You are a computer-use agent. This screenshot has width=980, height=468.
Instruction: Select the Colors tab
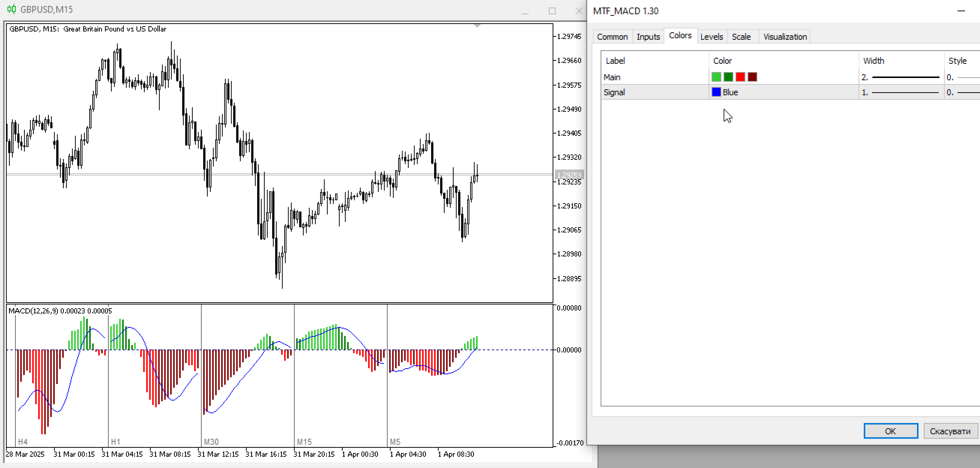pos(680,35)
